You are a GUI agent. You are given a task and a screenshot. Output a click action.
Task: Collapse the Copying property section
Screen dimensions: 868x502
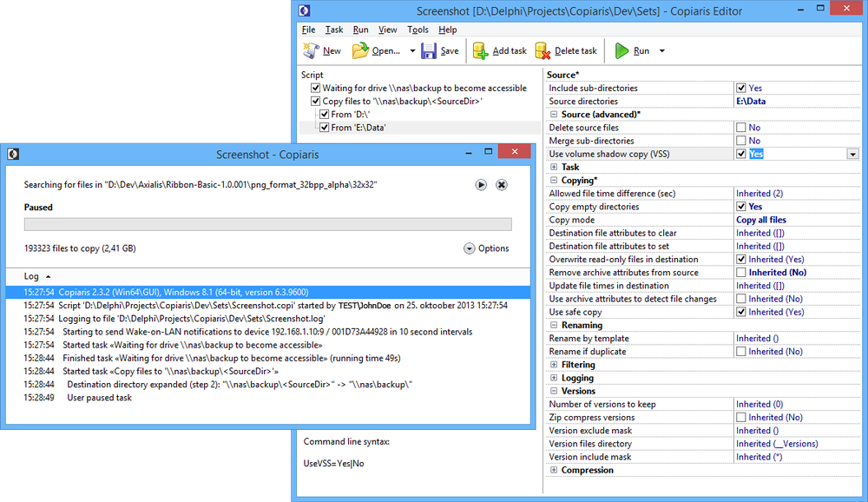pos(554,180)
